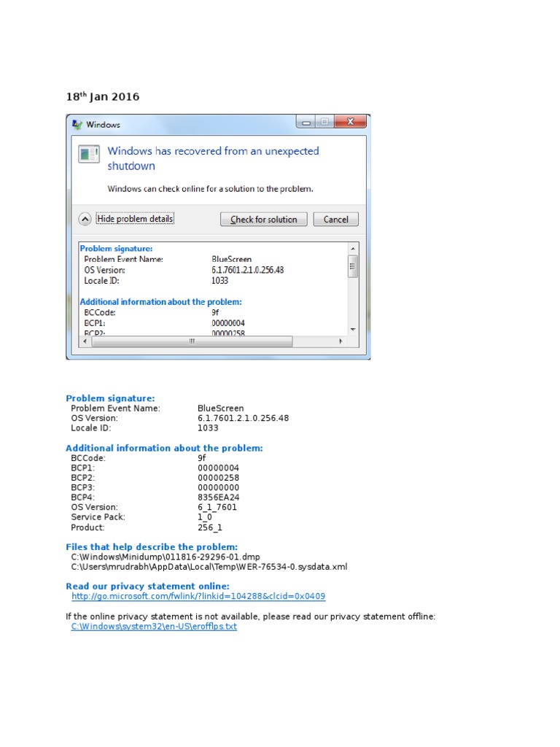Click 'Problem signature:' heading below the dialog

pos(110,398)
